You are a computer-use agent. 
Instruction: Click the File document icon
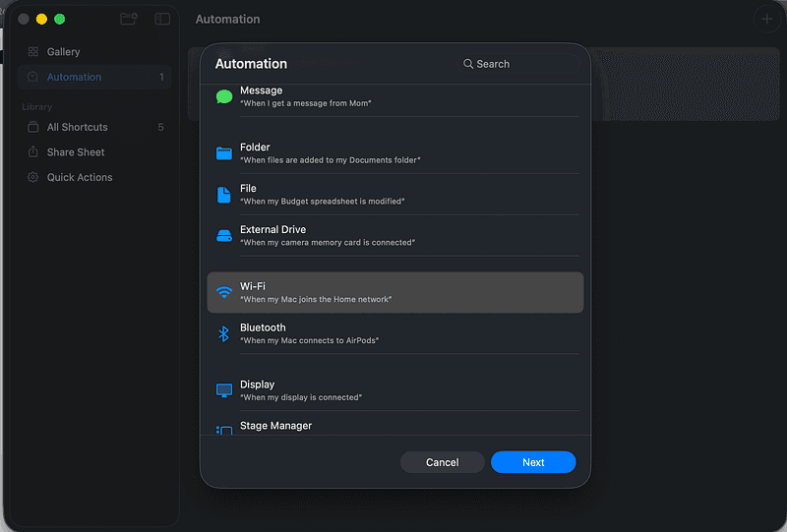(224, 195)
